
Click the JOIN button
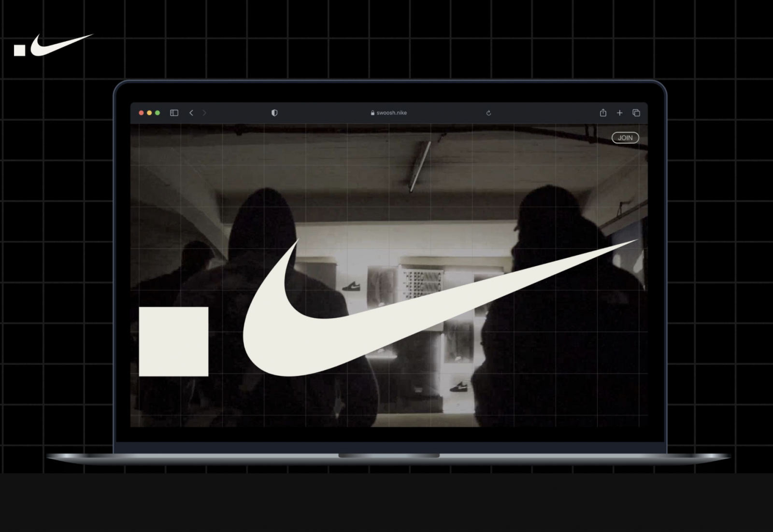[625, 138]
